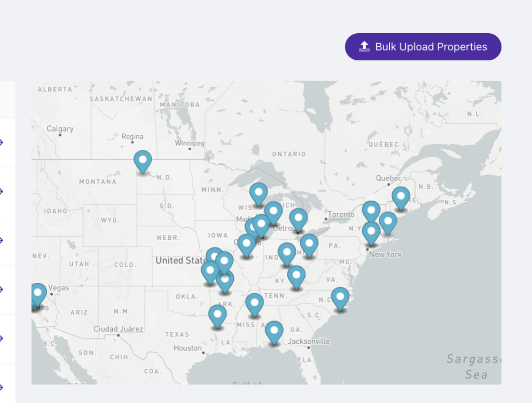Screen dimensions: 532x403
Task: Click the map pin in Kentucky
Action: [296, 277]
